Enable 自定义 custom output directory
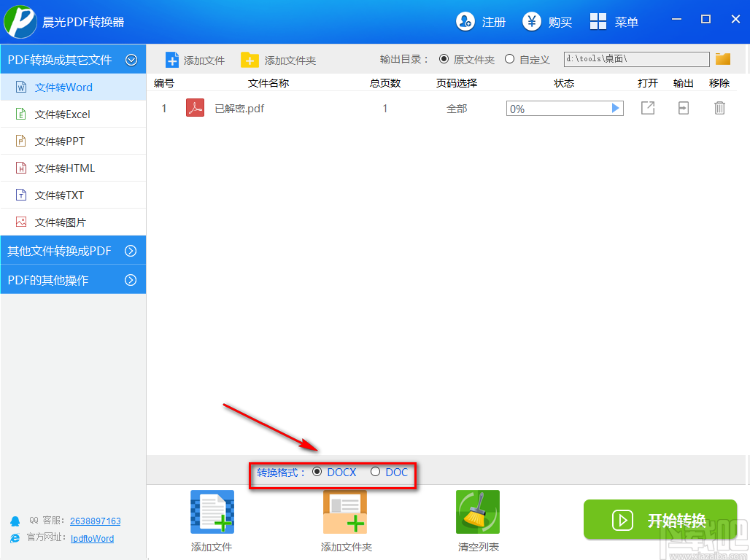The height and width of the screenshot is (560, 750). point(509,59)
